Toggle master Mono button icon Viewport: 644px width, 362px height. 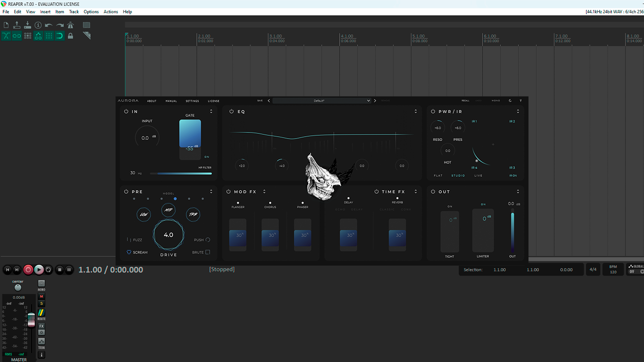pos(41,284)
